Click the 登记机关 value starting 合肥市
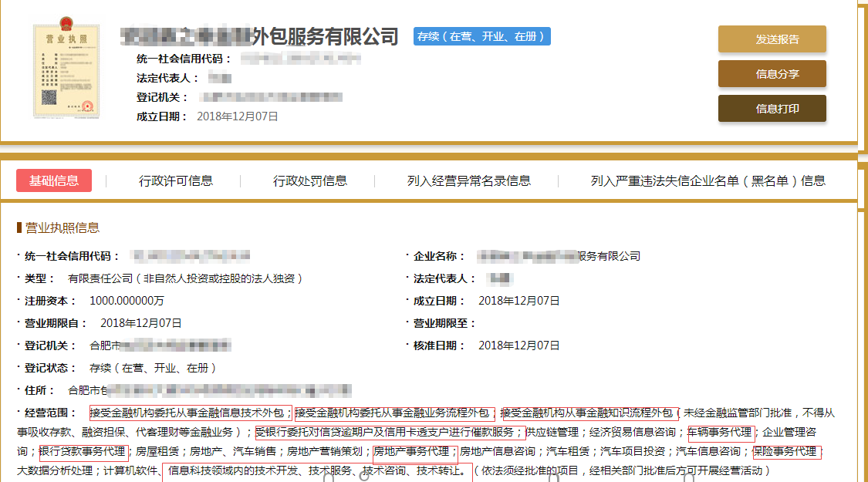The width and height of the screenshot is (868, 482). [160, 345]
